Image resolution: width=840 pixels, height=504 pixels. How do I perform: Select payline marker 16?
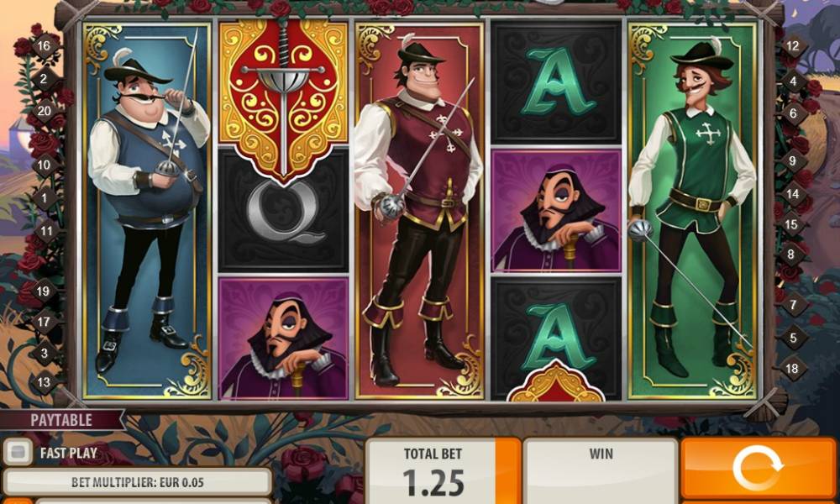tap(45, 46)
